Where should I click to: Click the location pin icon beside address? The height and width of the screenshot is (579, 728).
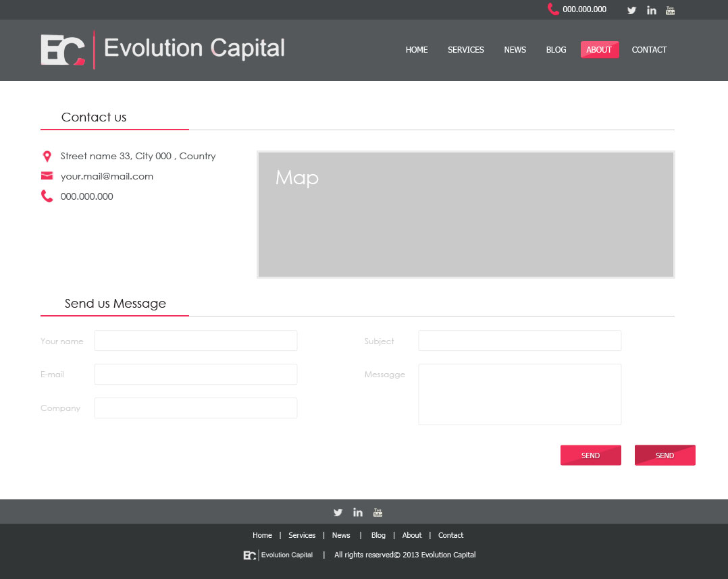(x=47, y=157)
